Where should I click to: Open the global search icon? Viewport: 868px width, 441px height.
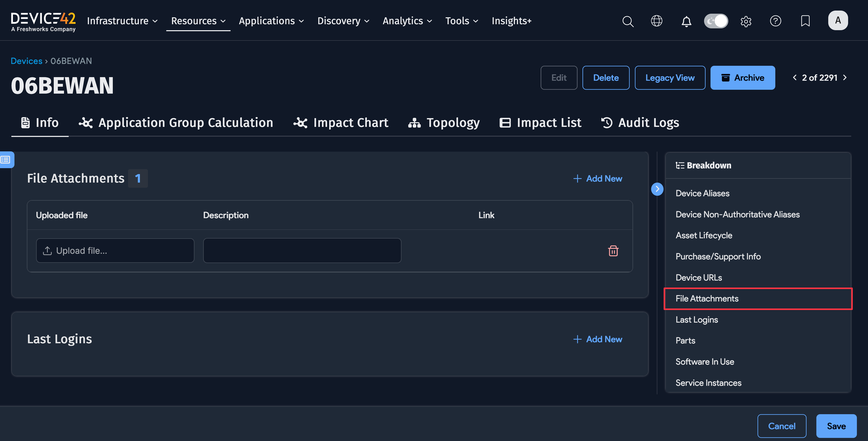(x=627, y=21)
